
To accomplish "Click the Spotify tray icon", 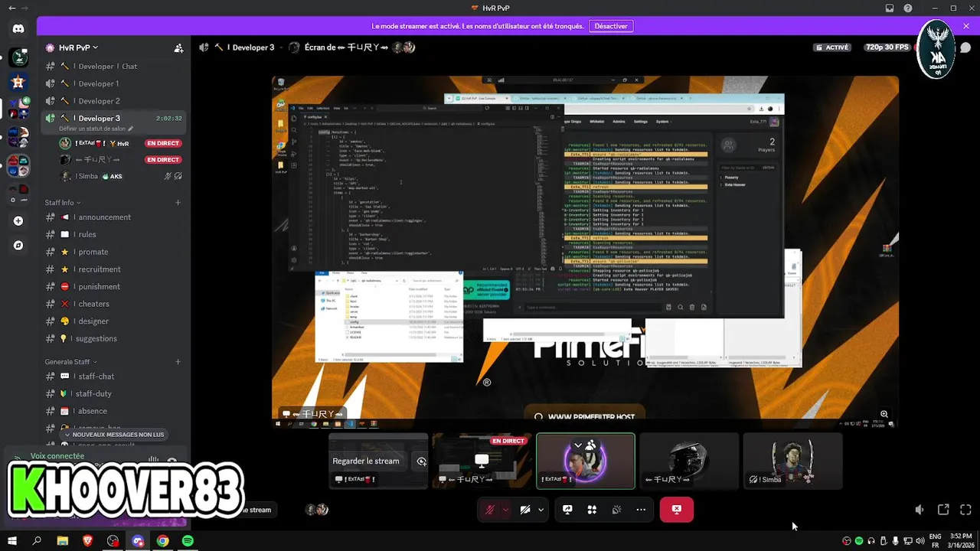I will (858, 541).
